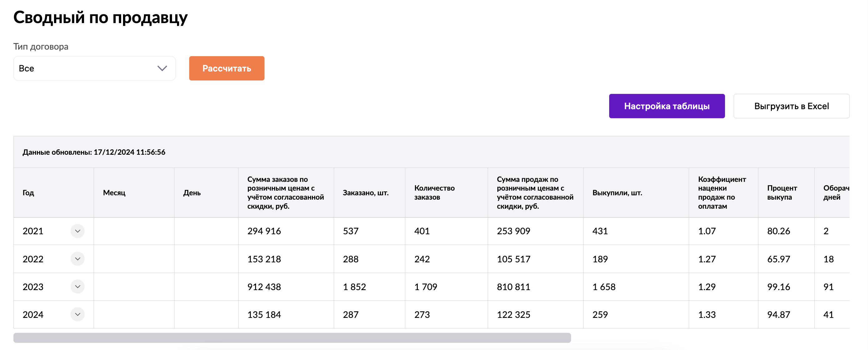Select cell value 105 517

514,259
